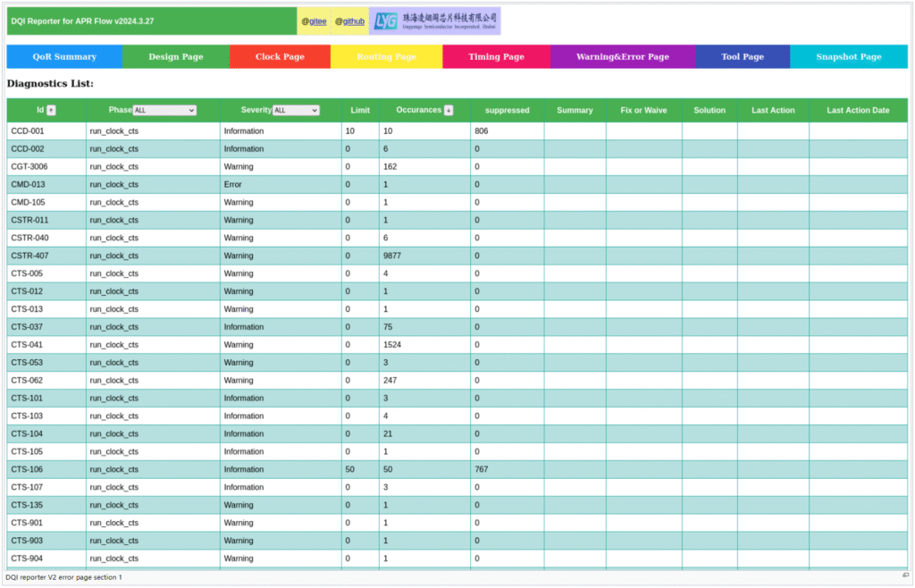The height and width of the screenshot is (588, 915).
Task: Click the icon at bottom-right of status bar
Action: point(905,576)
